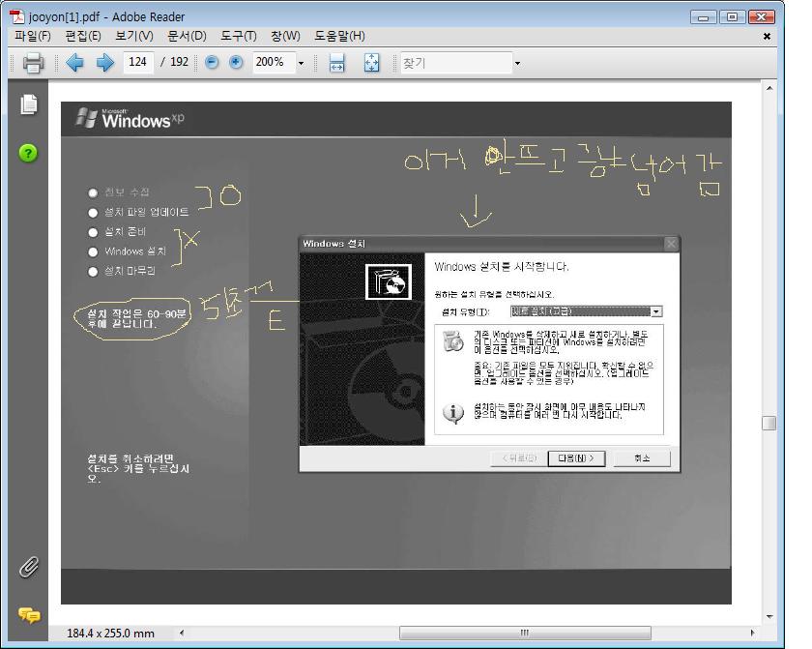Image resolution: width=812 pixels, height=649 pixels.
Task: Open the green help icon in sidebar
Action: click(28, 153)
